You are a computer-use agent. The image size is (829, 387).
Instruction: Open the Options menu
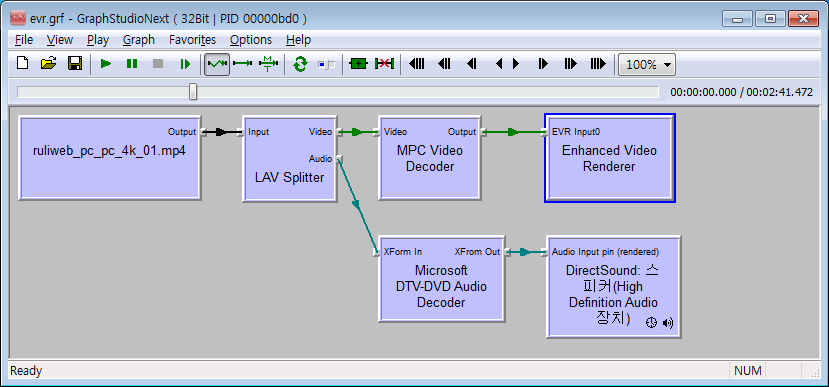251,40
